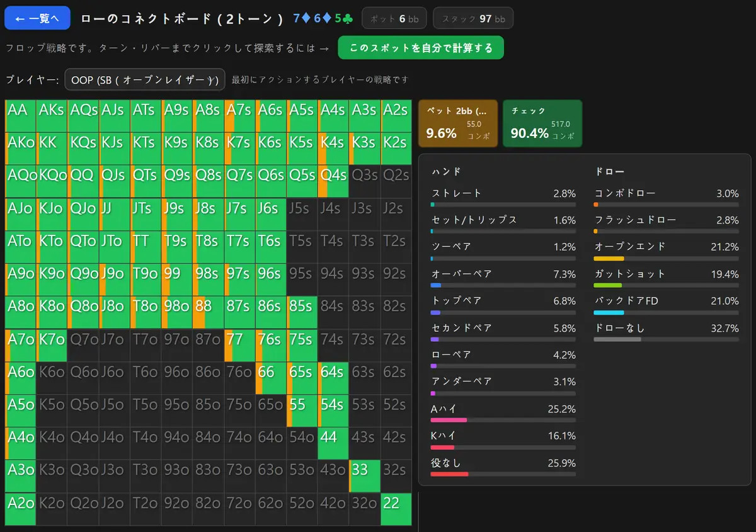Click the オーバーペア 7.3% row
The image size is (756, 532).
(503, 278)
